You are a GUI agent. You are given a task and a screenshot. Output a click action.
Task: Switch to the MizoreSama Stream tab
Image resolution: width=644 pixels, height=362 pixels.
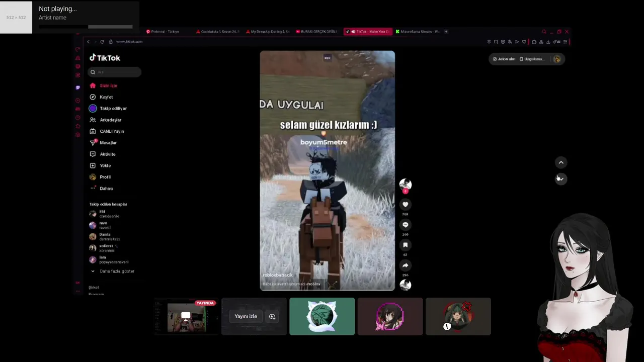tap(418, 32)
